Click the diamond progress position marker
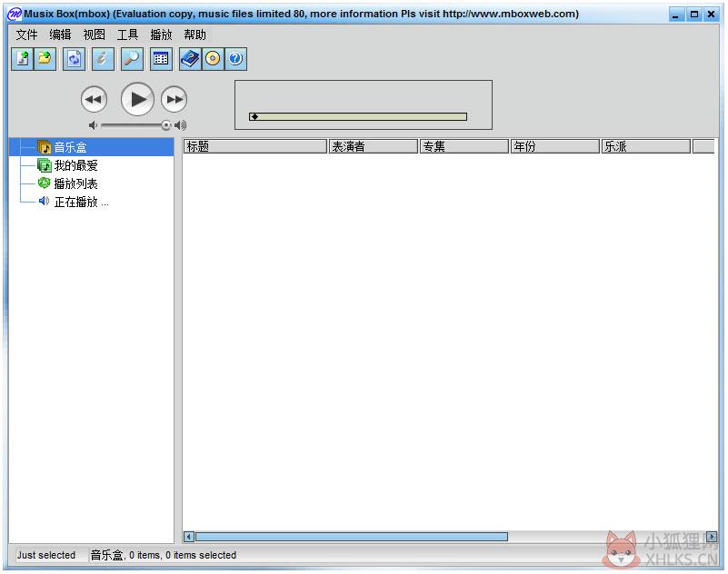 click(254, 116)
